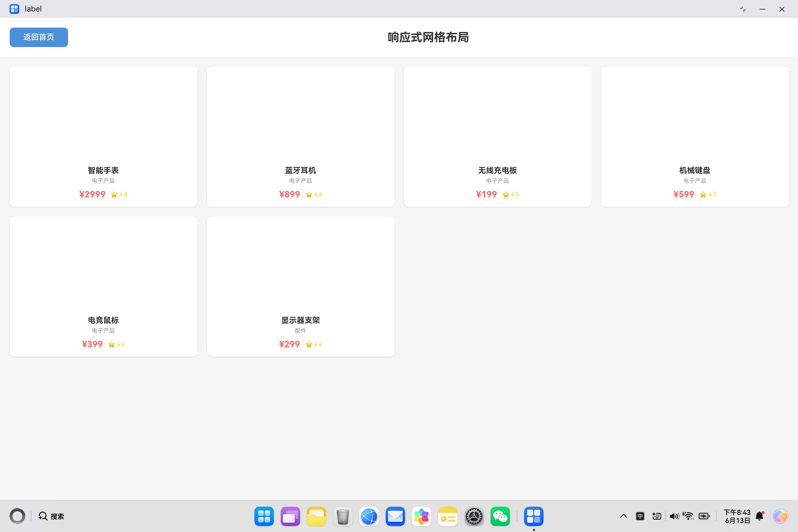
Task: Click the ¥899 price label
Action: (x=290, y=194)
